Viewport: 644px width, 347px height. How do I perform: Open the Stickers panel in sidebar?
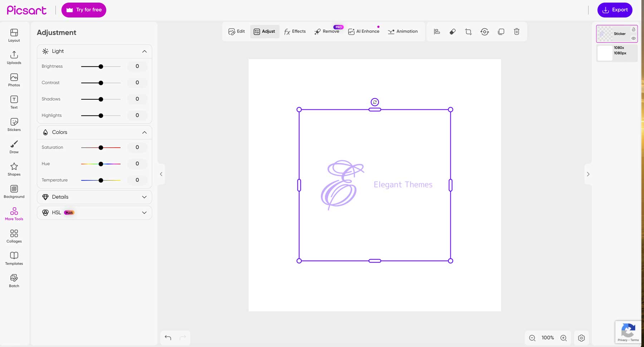point(14,125)
